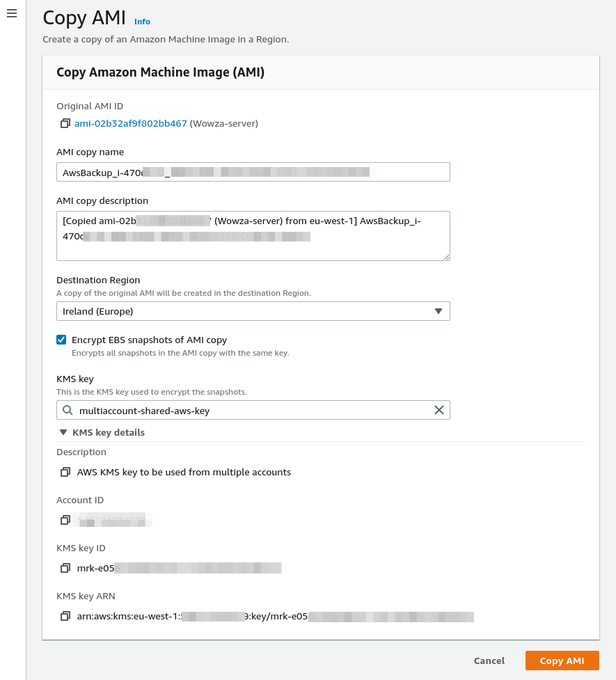This screenshot has height=680, width=616.
Task: Click the Destination Region dropdown arrow
Action: [x=439, y=311]
